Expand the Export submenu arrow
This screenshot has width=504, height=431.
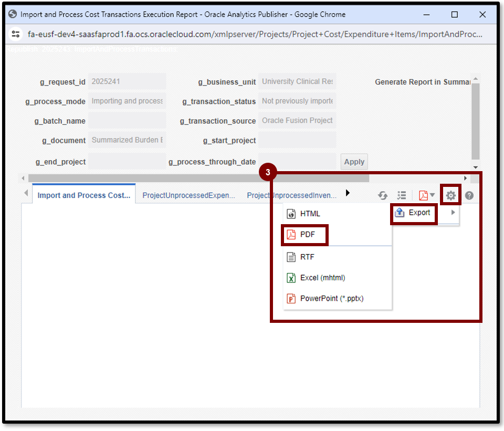coord(453,213)
